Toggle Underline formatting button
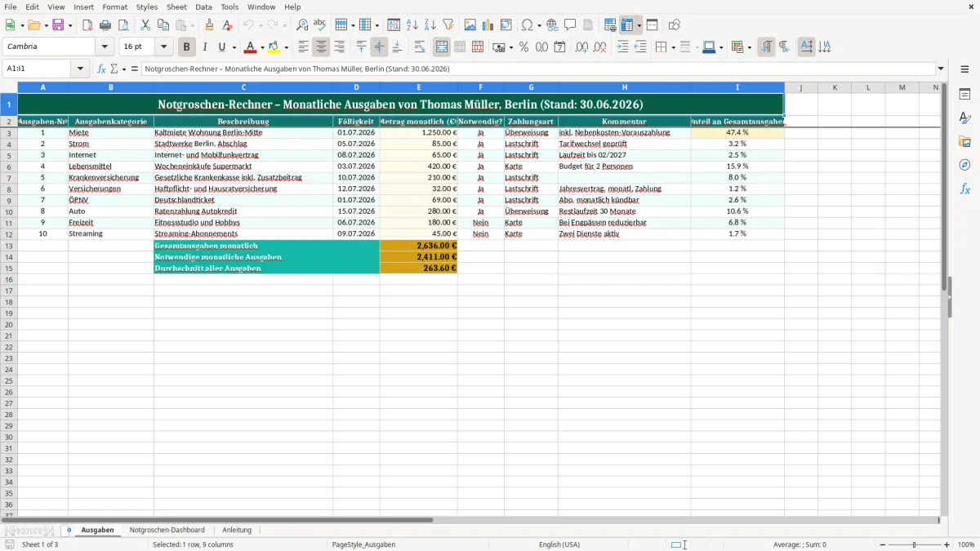The width and height of the screenshot is (980, 551). pos(222,47)
